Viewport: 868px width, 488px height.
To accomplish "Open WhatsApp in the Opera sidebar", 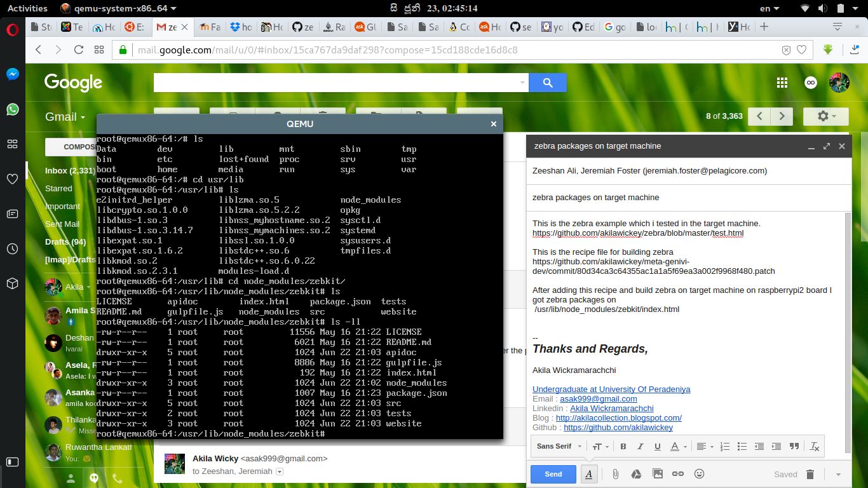I will pyautogui.click(x=12, y=109).
